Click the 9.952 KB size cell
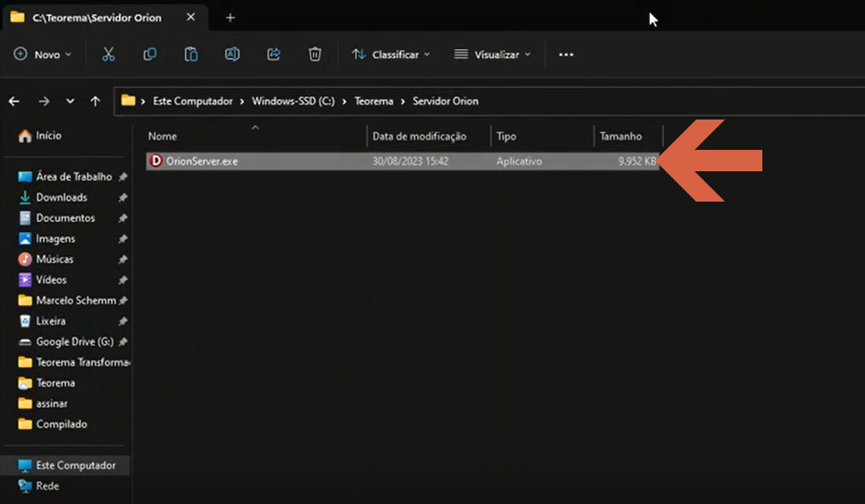 [637, 161]
